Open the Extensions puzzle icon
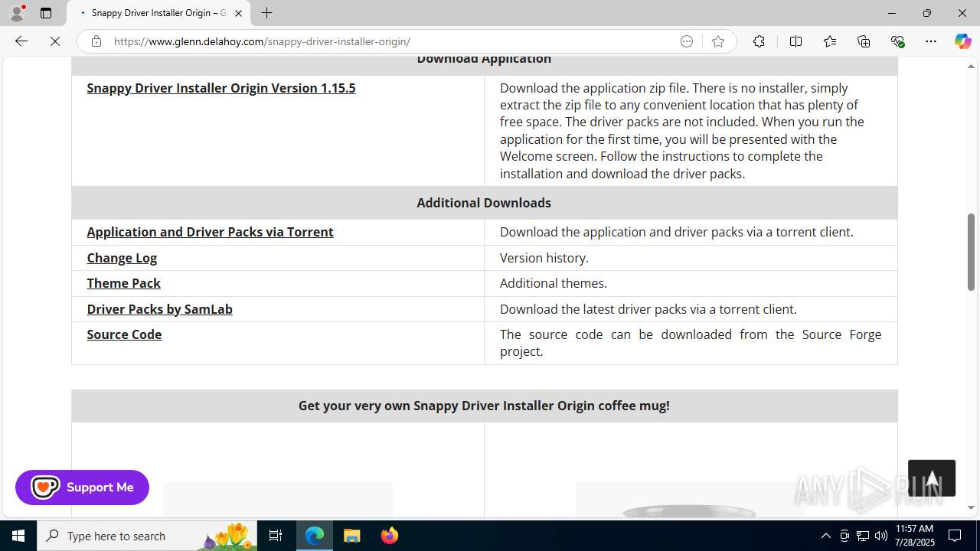The image size is (980, 551). click(x=759, y=41)
